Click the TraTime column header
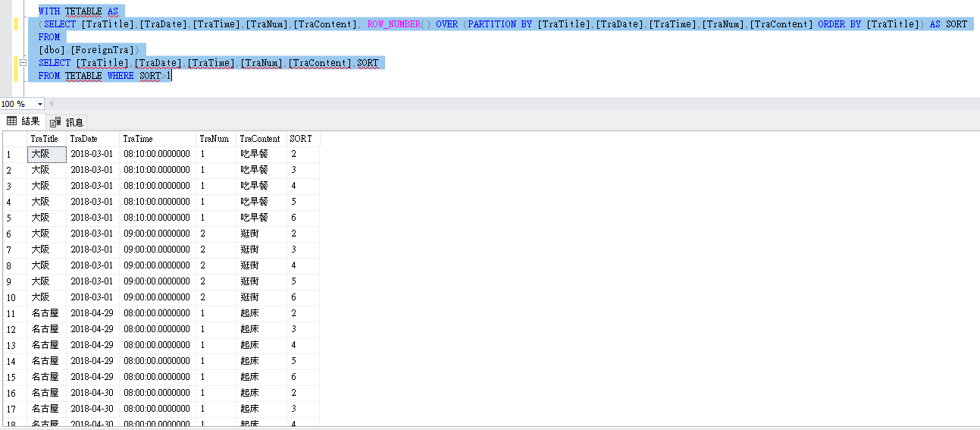This screenshot has height=430, width=980. pos(158,139)
